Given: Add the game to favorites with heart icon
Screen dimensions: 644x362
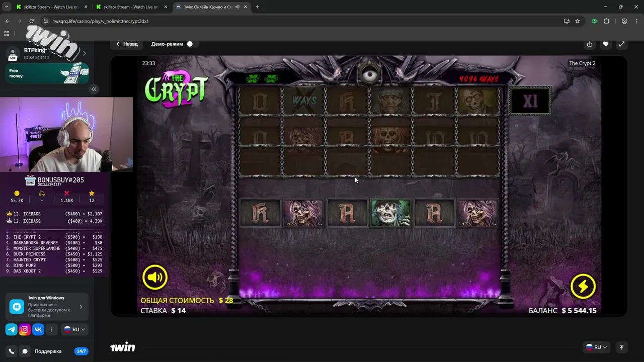Looking at the screenshot, I should click(x=606, y=44).
